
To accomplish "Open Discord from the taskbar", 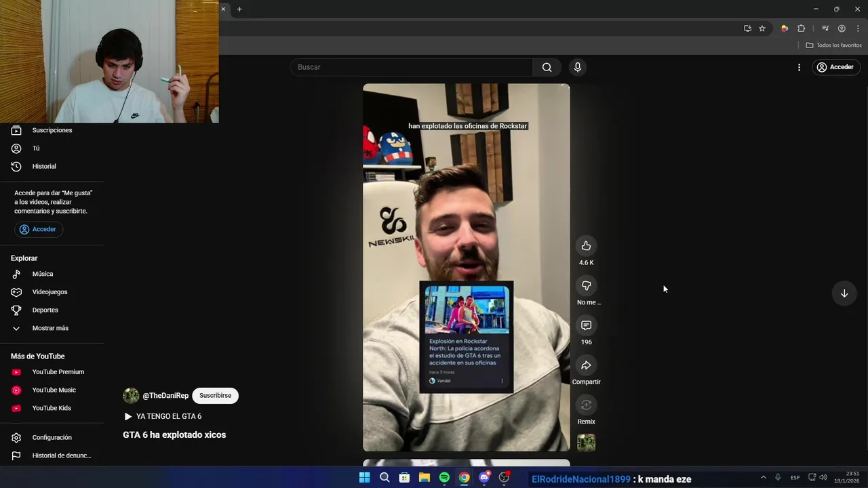I will click(484, 478).
